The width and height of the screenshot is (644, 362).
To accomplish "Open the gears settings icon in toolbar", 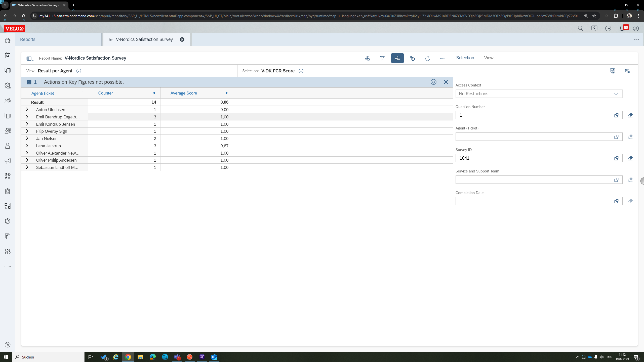I will [x=413, y=58].
